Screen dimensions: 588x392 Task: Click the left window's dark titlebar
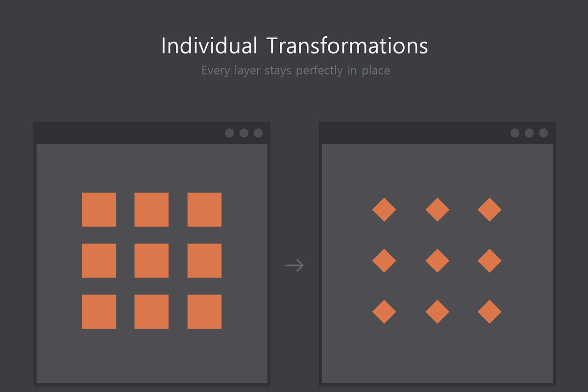click(x=122, y=132)
